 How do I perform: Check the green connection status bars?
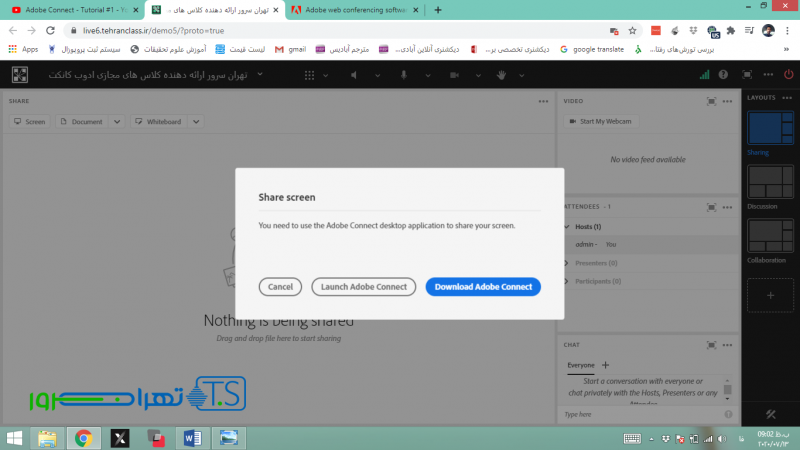pos(705,75)
